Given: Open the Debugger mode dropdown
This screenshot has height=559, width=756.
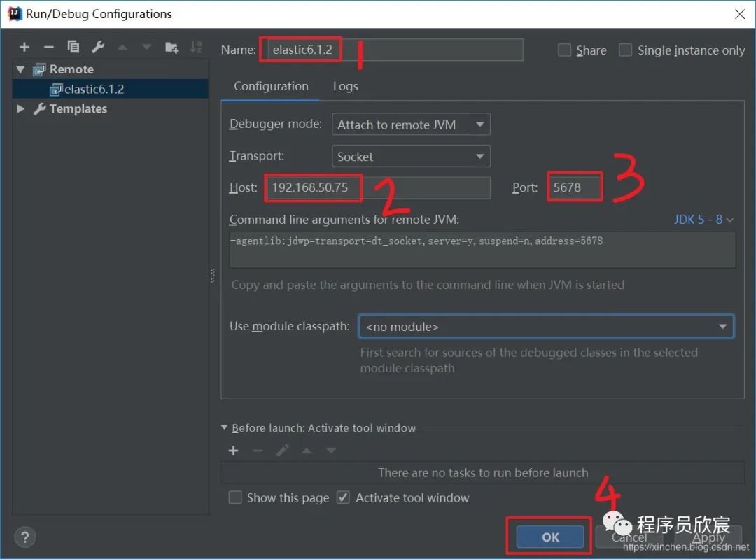Looking at the screenshot, I should tap(412, 125).
